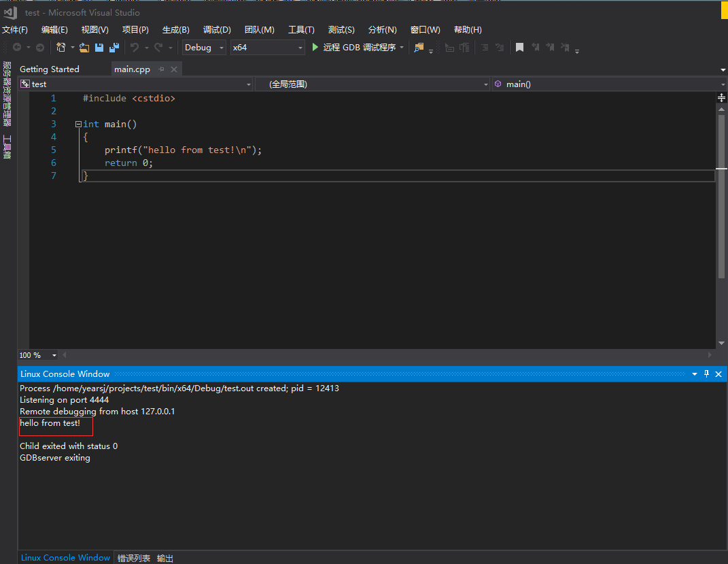
Task: Click the editor vertical scrollbar thumb
Action: (721, 197)
